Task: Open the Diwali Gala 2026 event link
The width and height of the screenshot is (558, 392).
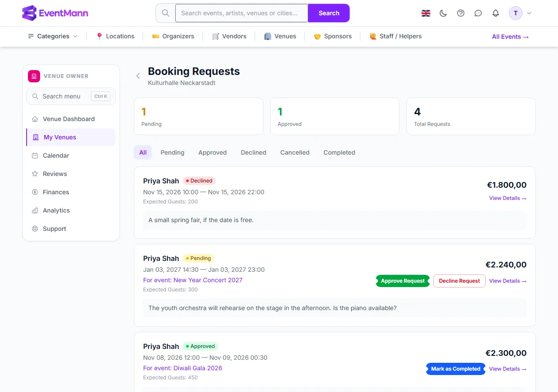Action: coord(183,368)
